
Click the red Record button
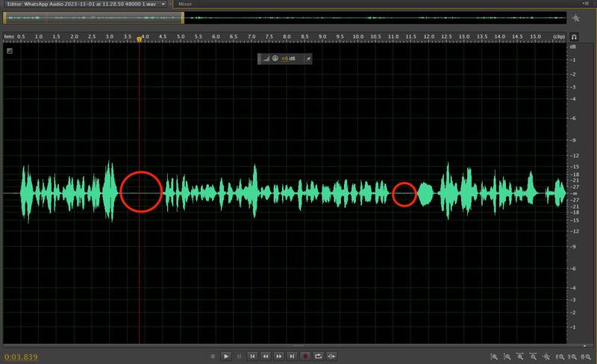click(305, 357)
